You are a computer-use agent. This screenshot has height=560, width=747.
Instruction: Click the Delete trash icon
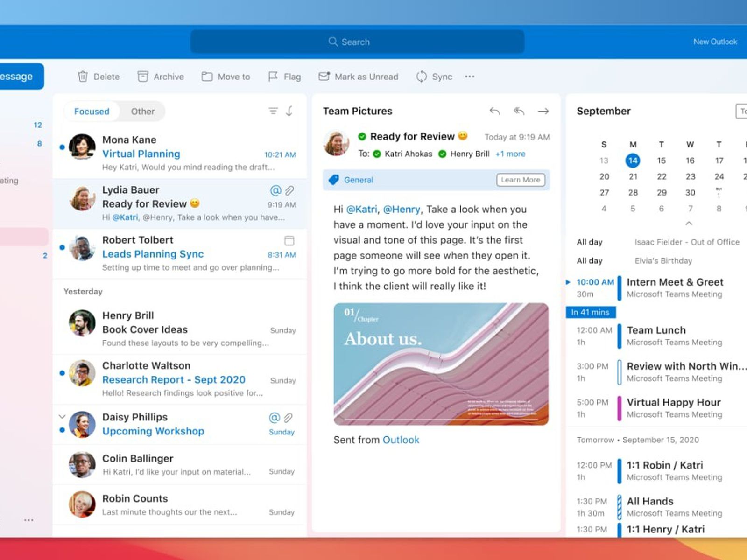[83, 77]
